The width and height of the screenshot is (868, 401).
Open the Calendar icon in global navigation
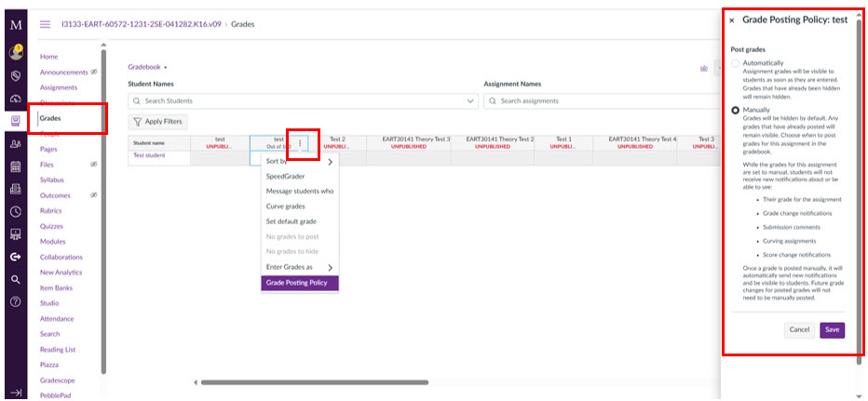coord(15,167)
